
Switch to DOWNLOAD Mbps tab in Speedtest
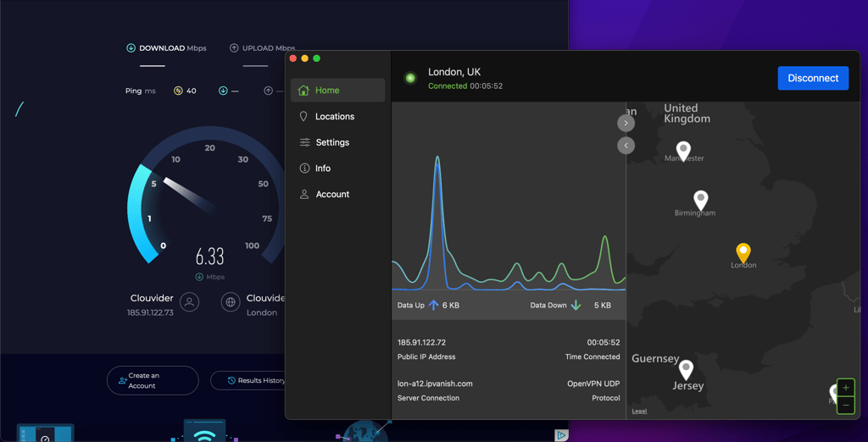pos(167,48)
